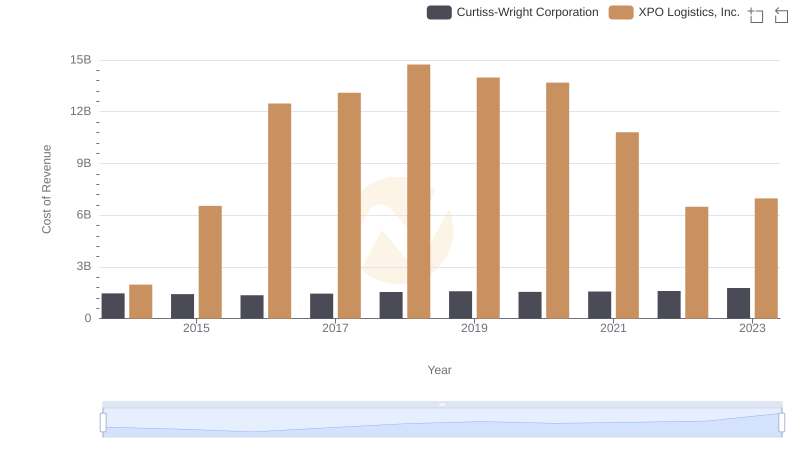The width and height of the screenshot is (800, 461).
Task: Select the right data zoom slider handle
Action: click(781, 422)
